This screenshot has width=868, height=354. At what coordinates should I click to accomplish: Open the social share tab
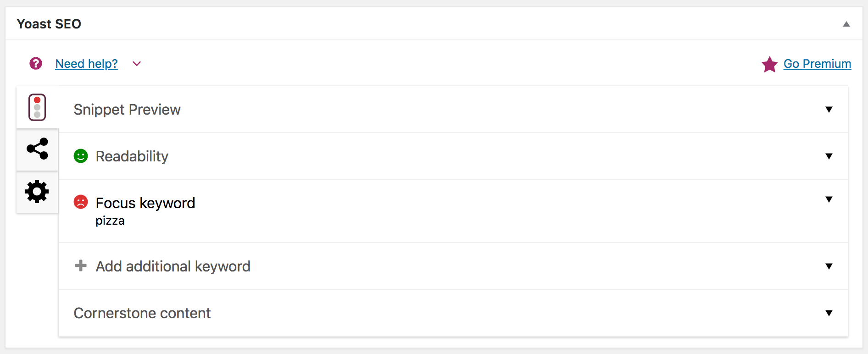(x=37, y=149)
